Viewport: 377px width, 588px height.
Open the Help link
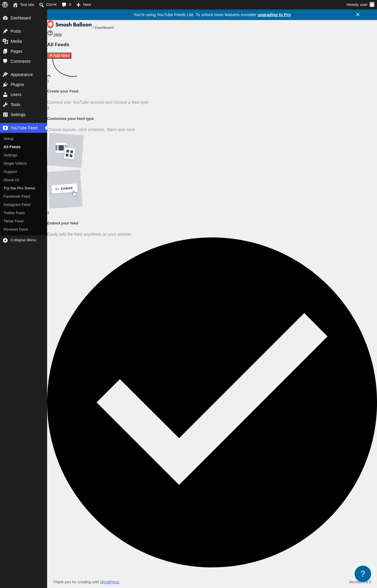click(55, 34)
